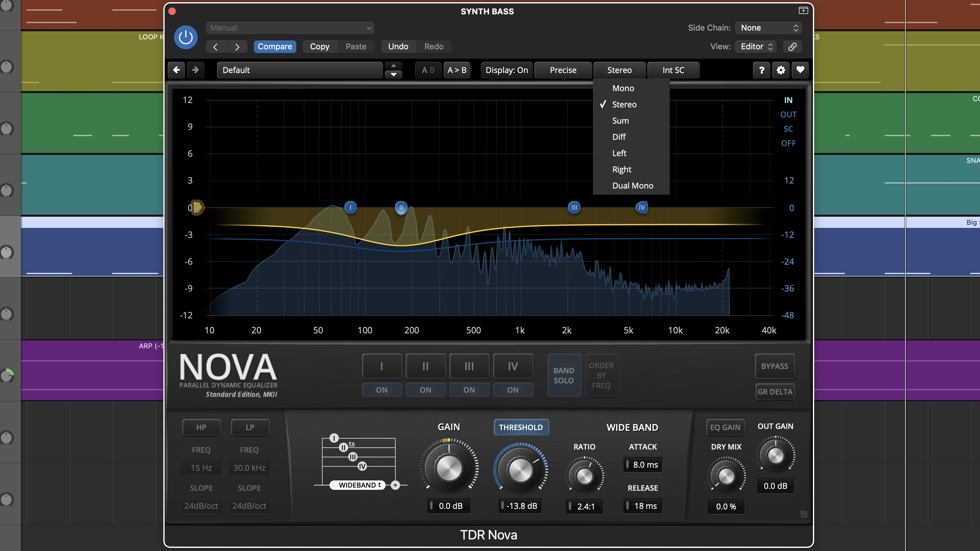Click the resize handle at the bottom right of Nova

[804, 514]
